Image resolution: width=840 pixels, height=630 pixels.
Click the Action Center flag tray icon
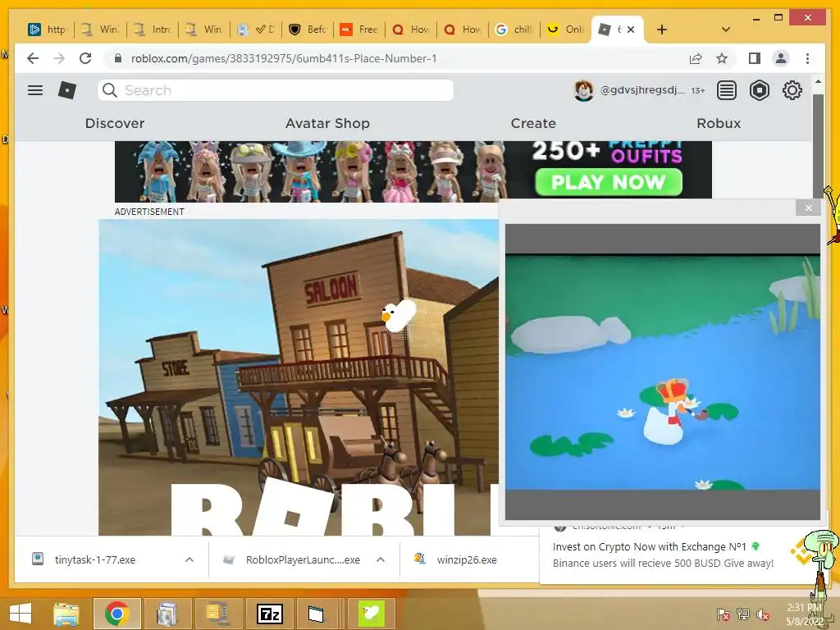723,614
